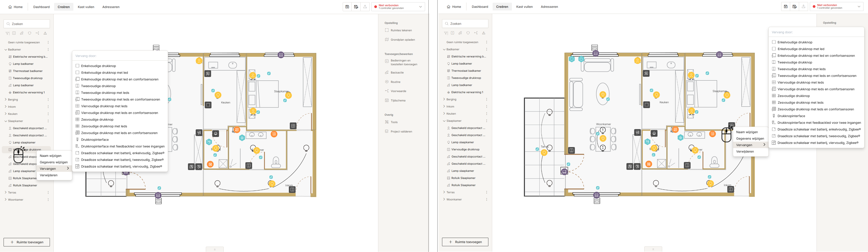The height and width of the screenshot is (252, 868).
Task: Click Ruimte toevoegen button in left window
Action: pos(27,242)
